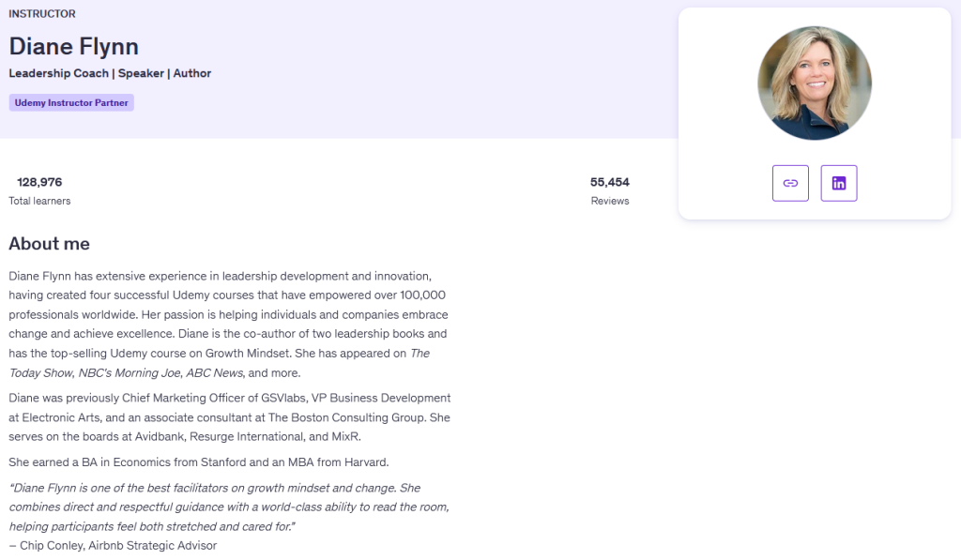Click the INSTRUCTOR label above the name
961x560 pixels.
[x=42, y=14]
